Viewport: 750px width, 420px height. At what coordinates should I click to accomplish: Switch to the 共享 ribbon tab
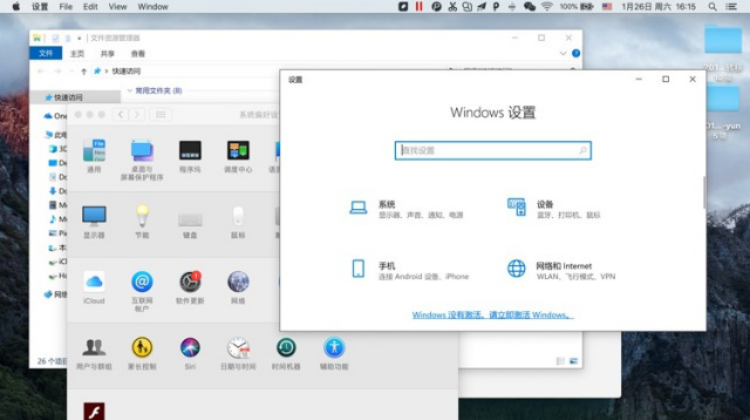point(107,53)
